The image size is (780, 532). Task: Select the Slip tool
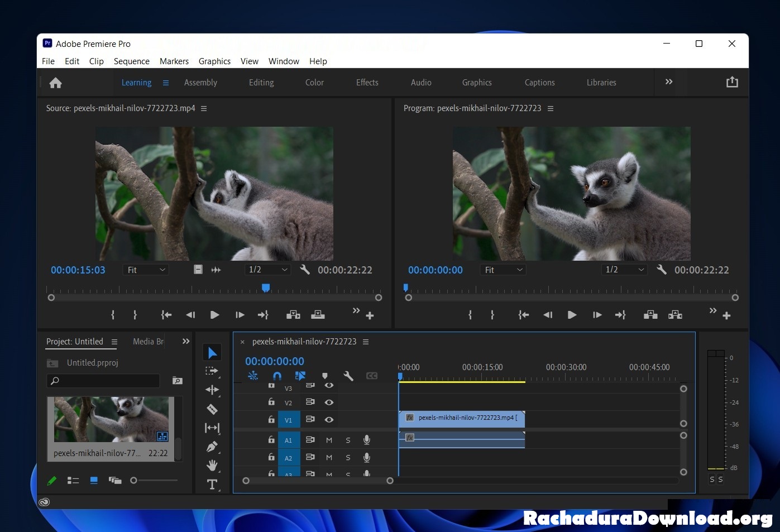tap(212, 428)
